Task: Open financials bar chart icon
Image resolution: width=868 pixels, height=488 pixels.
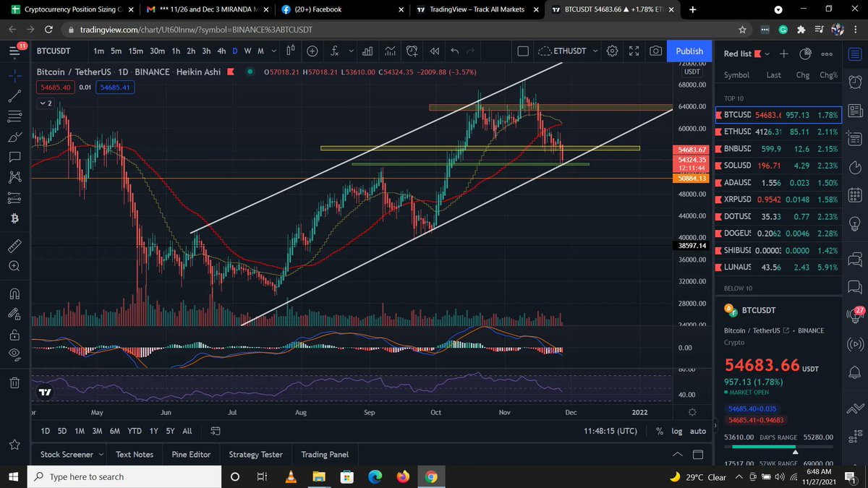Action: click(367, 51)
